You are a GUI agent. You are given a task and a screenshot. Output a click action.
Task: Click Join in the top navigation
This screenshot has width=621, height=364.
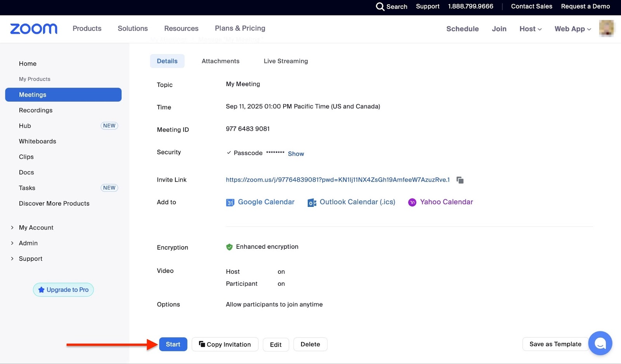coord(499,29)
